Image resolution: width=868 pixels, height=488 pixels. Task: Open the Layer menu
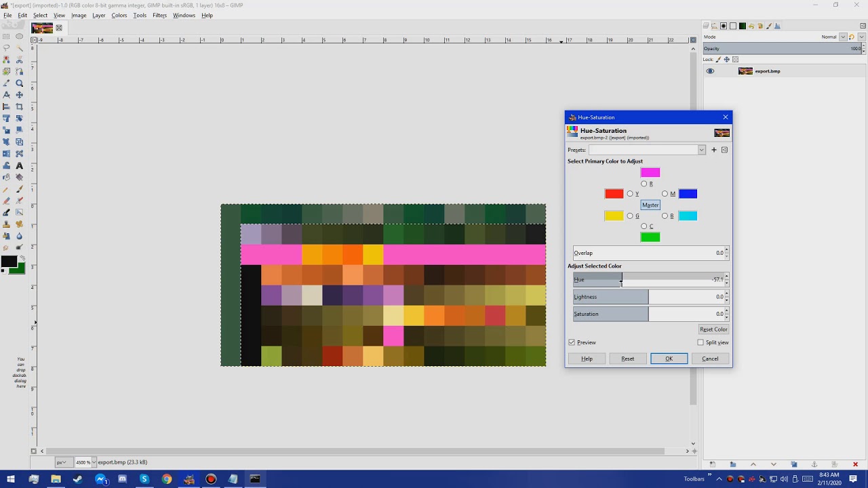click(x=99, y=15)
